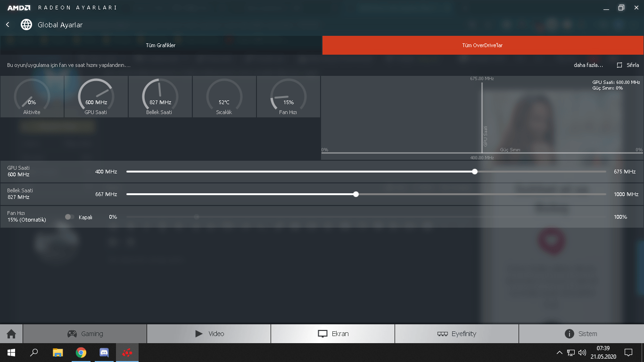Open the Windows Start menu
644x362 pixels.
[x=11, y=352]
